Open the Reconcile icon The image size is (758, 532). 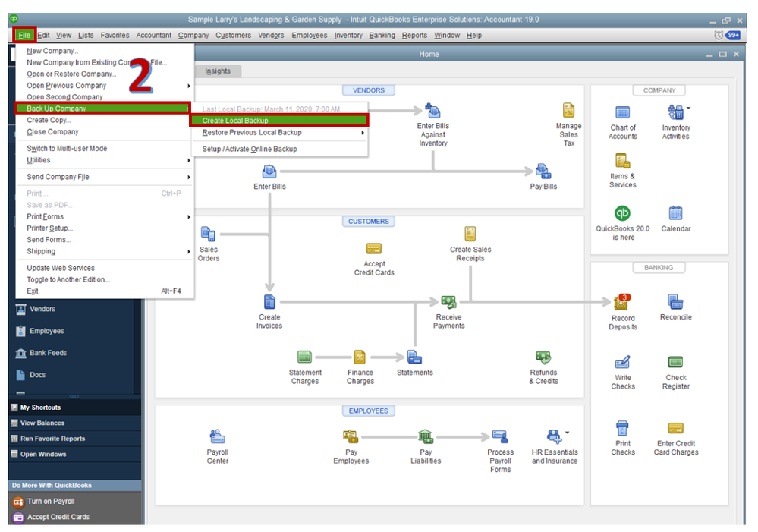tap(675, 301)
